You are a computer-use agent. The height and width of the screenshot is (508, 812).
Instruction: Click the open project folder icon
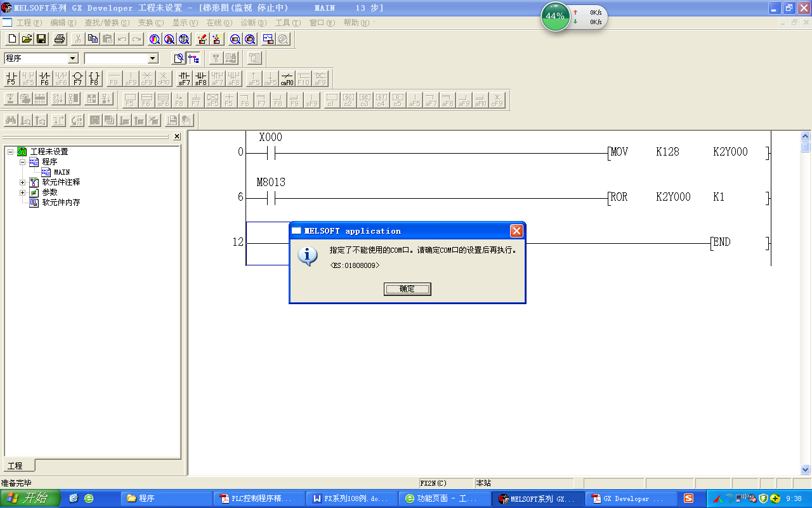27,39
